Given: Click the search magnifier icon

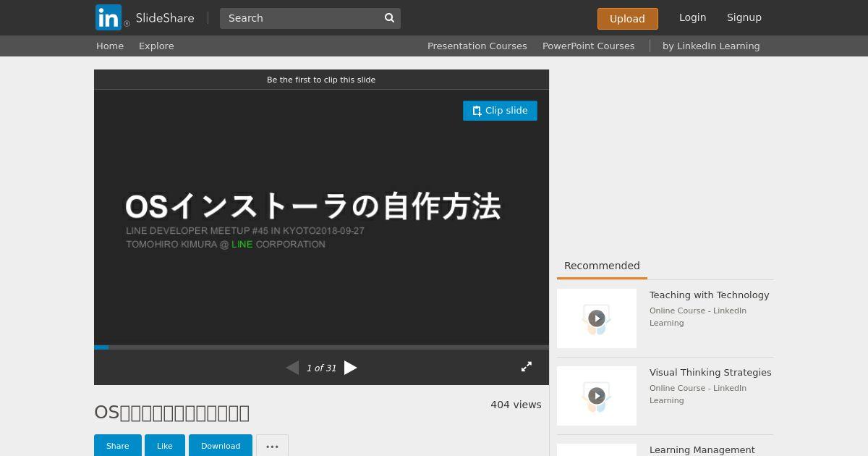Looking at the screenshot, I should (x=389, y=18).
